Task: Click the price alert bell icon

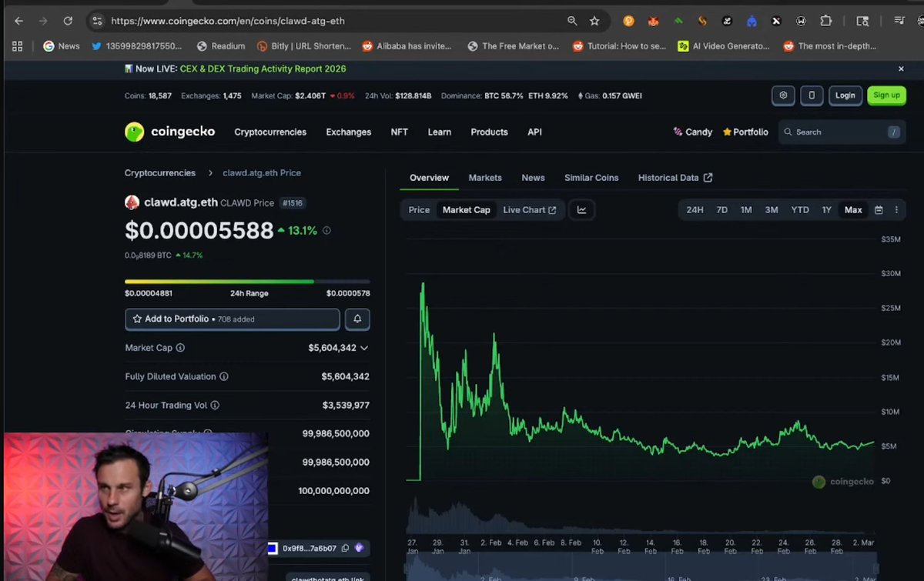Action: tap(357, 319)
